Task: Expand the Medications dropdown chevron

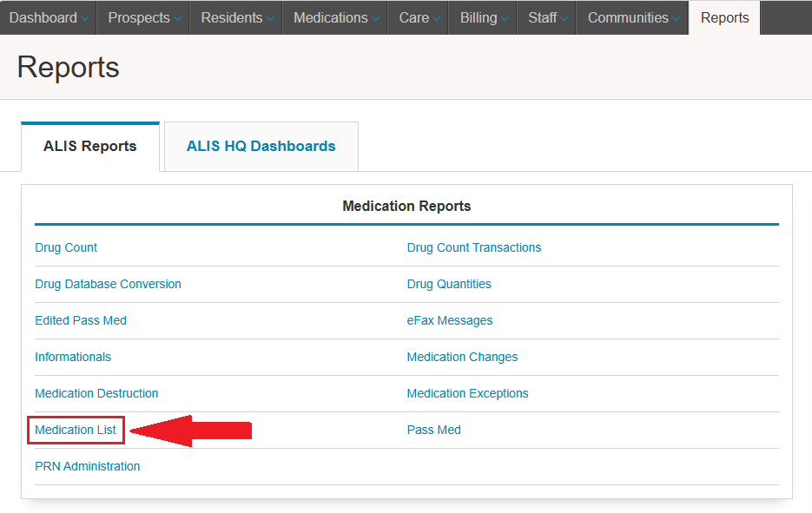Action: 375,18
